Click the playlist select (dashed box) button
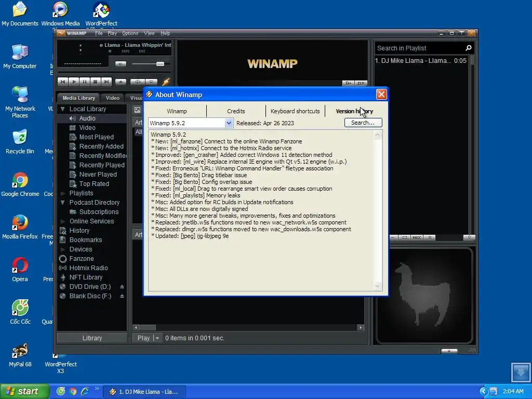 click(404, 238)
